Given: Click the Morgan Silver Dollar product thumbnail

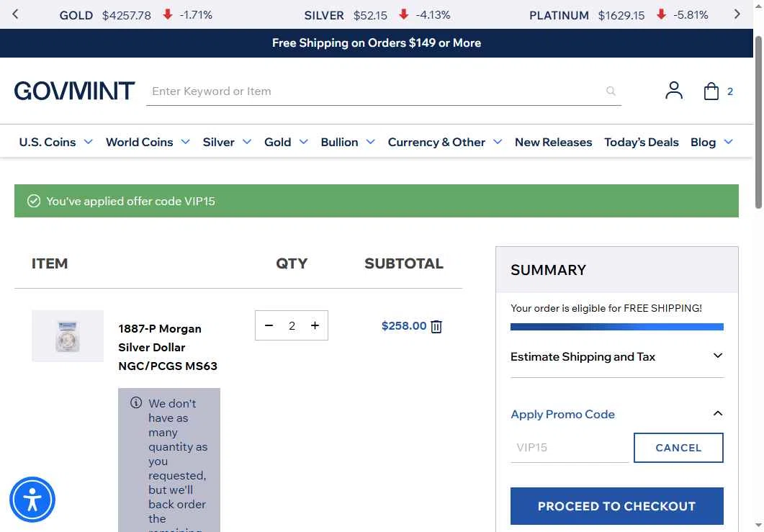Looking at the screenshot, I should point(68,335).
